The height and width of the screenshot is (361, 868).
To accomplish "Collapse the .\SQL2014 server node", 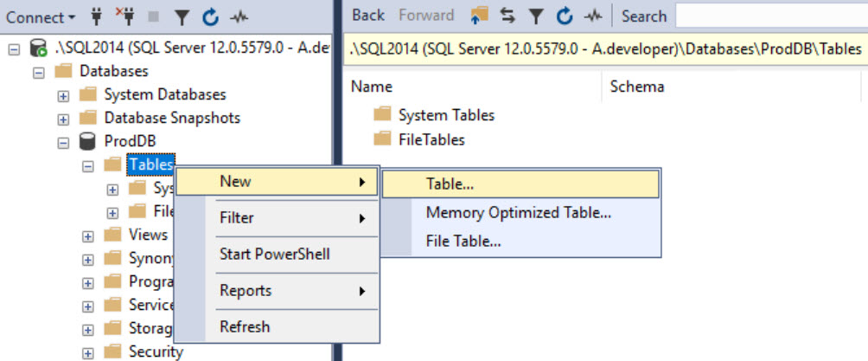I will click(15, 48).
